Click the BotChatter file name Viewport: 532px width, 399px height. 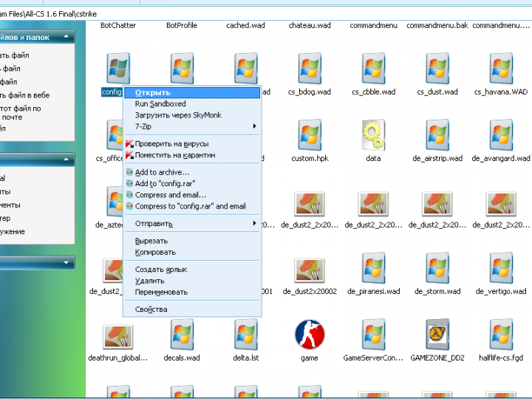[118, 25]
